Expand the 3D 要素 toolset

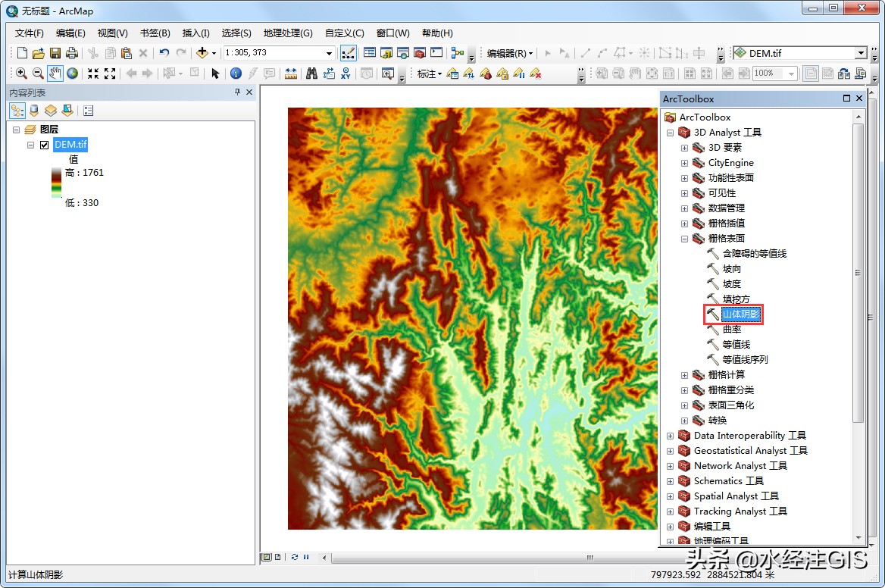pyautogui.click(x=685, y=148)
